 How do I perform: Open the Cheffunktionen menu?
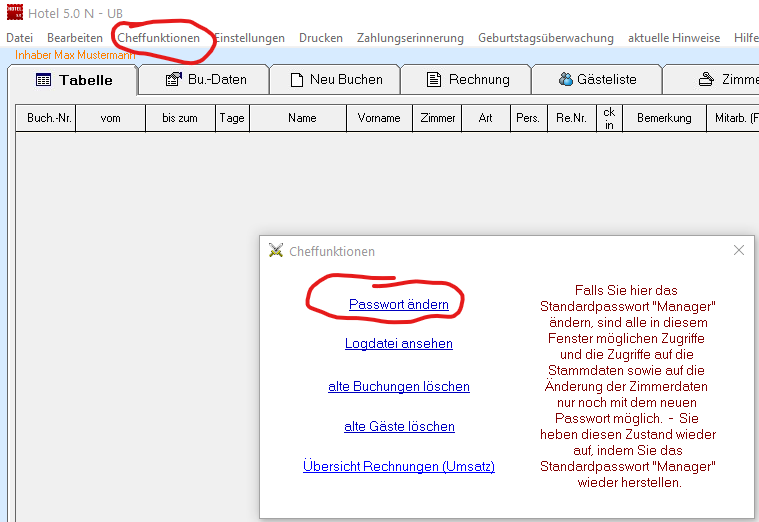coord(158,38)
